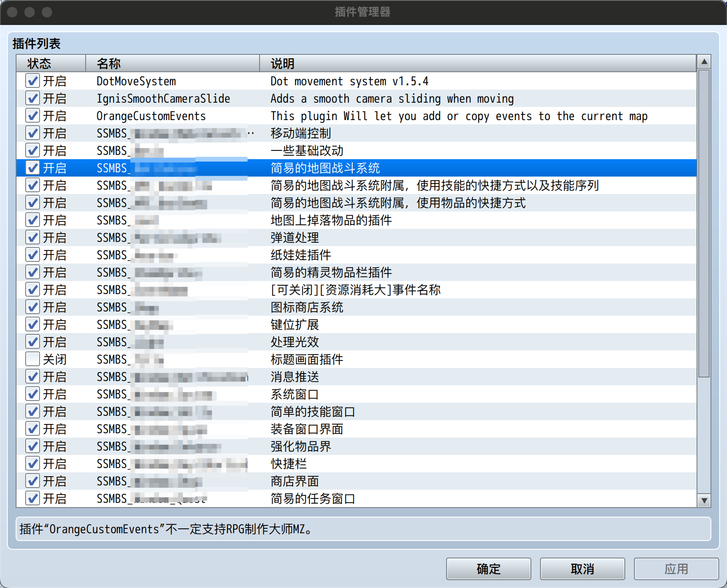
Task: Select the 简易的任务窗口 row
Action: tap(357, 498)
